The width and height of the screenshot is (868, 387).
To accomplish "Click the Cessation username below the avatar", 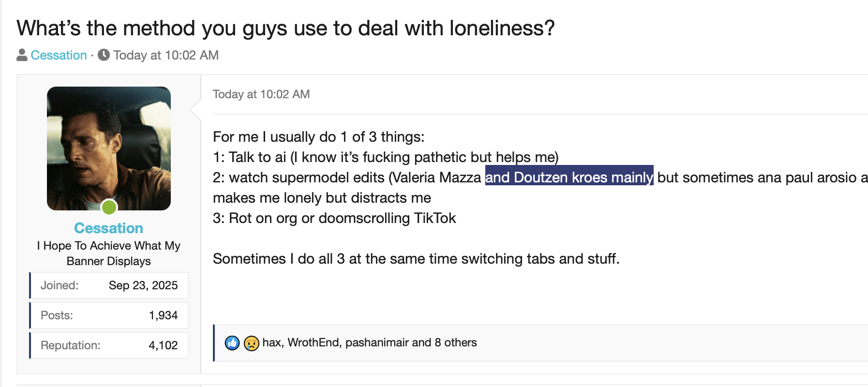I will click(109, 228).
